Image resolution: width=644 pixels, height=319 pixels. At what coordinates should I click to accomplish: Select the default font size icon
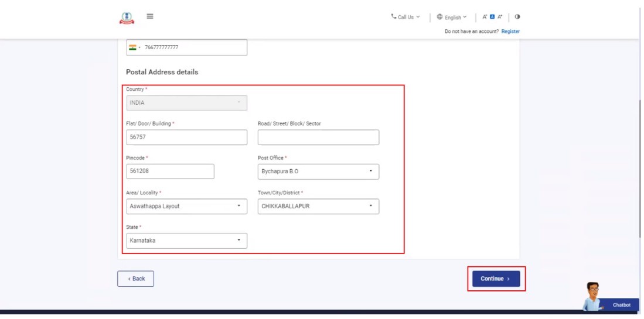(492, 17)
